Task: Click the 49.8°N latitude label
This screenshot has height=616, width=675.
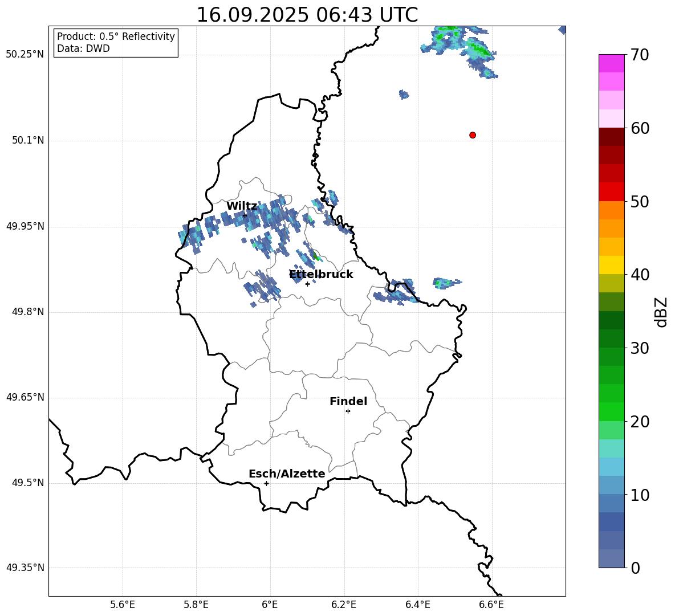Action: pyautogui.click(x=28, y=312)
